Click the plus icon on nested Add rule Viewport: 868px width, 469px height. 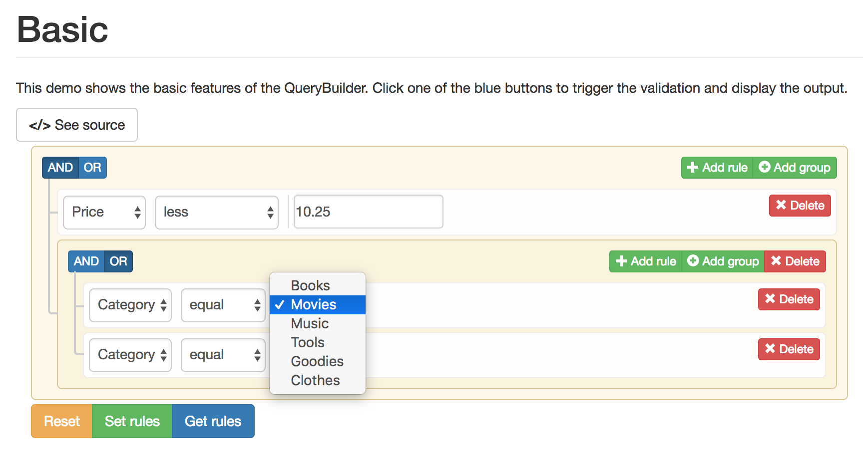click(621, 261)
